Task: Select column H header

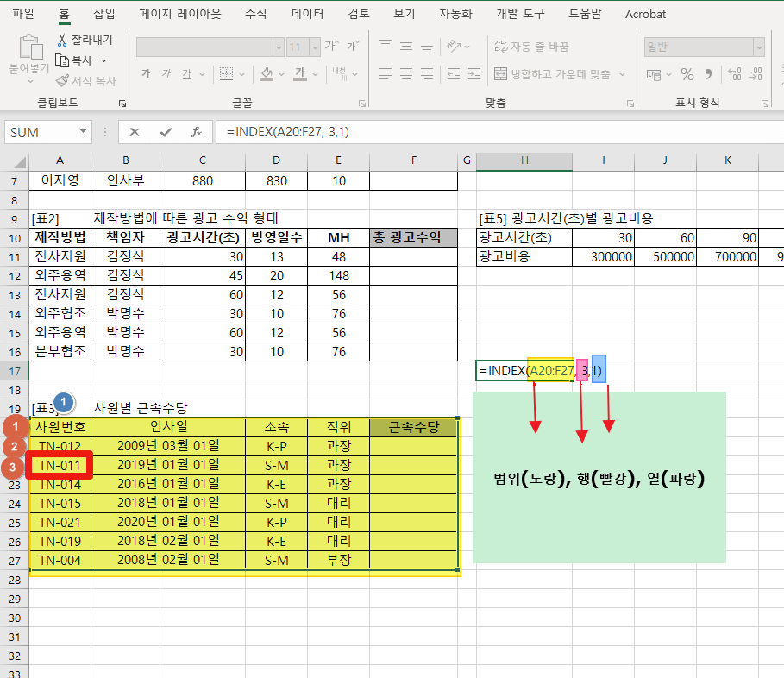Action: [x=524, y=160]
